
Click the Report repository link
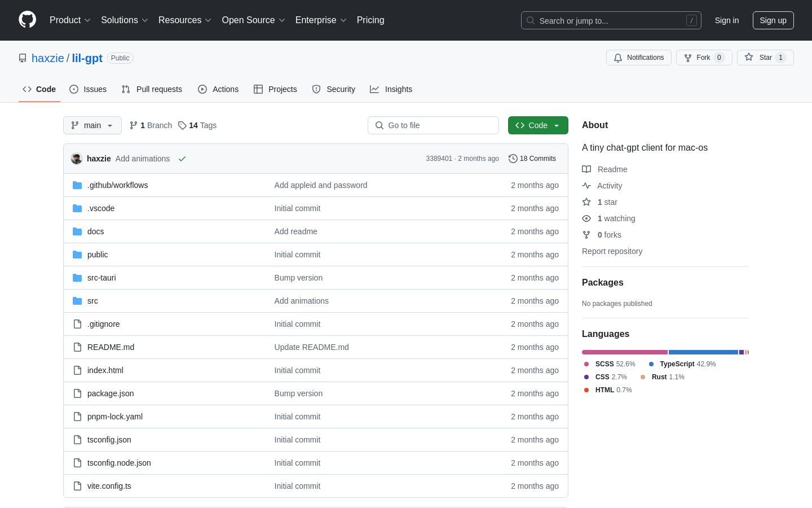612,251
